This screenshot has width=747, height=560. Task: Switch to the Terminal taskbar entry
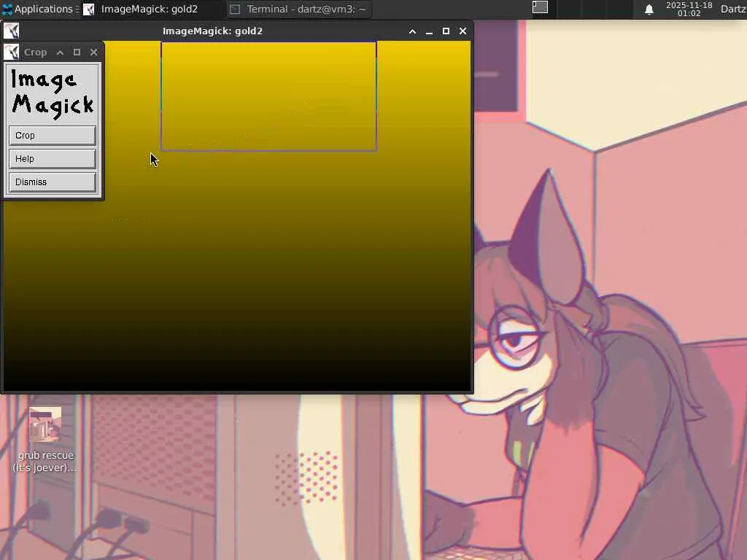[x=298, y=9]
